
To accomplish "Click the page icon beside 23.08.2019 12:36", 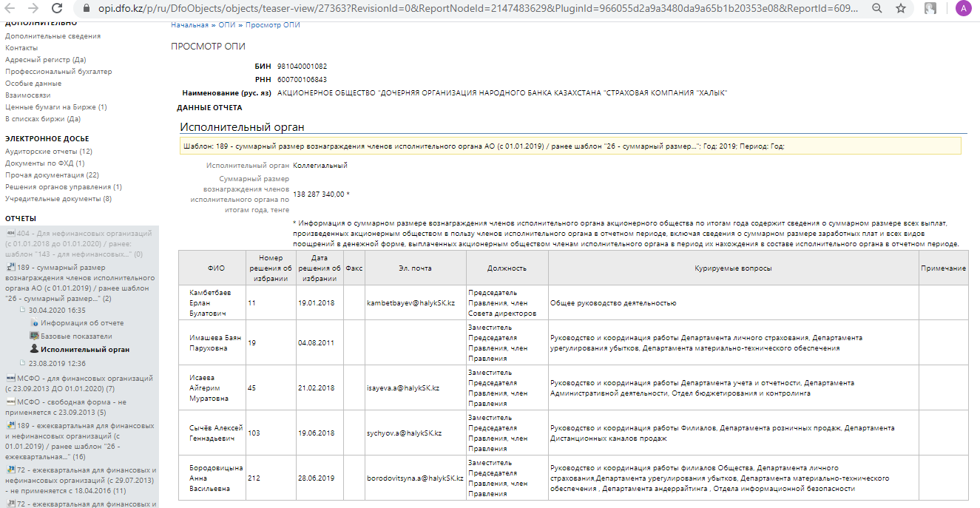I will (x=22, y=364).
